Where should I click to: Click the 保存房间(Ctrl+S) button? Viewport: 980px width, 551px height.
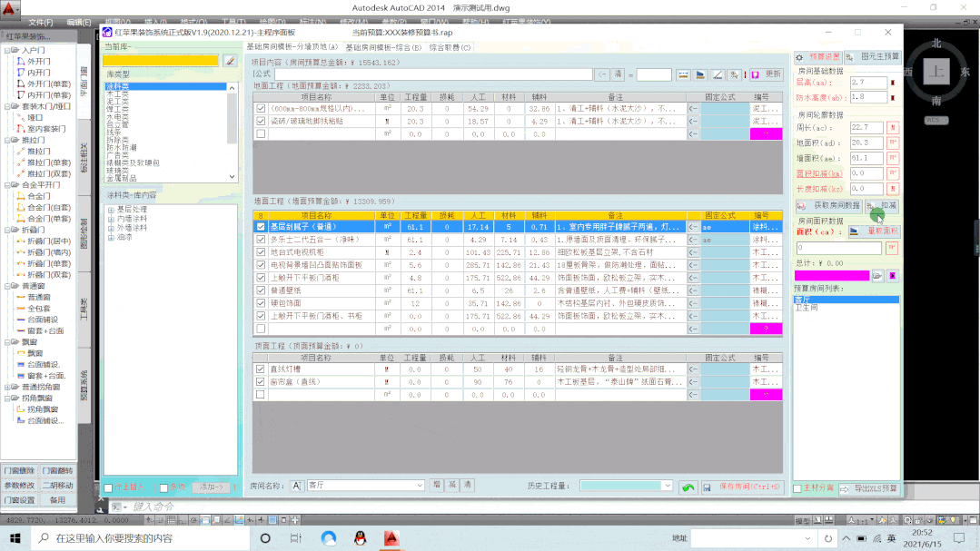pos(742,487)
